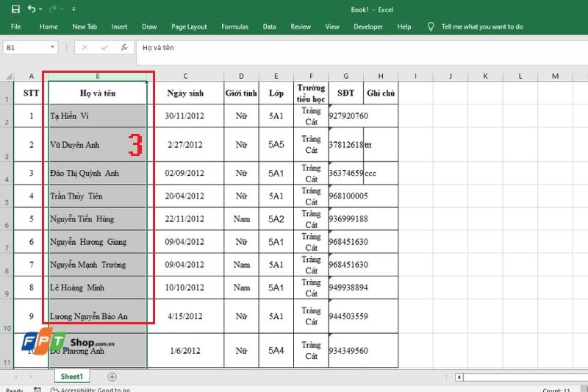Open the Review tab
The height and width of the screenshot is (392, 588).
(x=301, y=26)
